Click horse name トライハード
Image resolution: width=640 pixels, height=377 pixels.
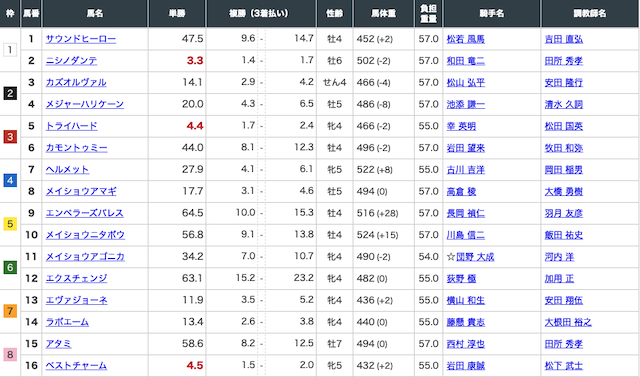(71, 126)
